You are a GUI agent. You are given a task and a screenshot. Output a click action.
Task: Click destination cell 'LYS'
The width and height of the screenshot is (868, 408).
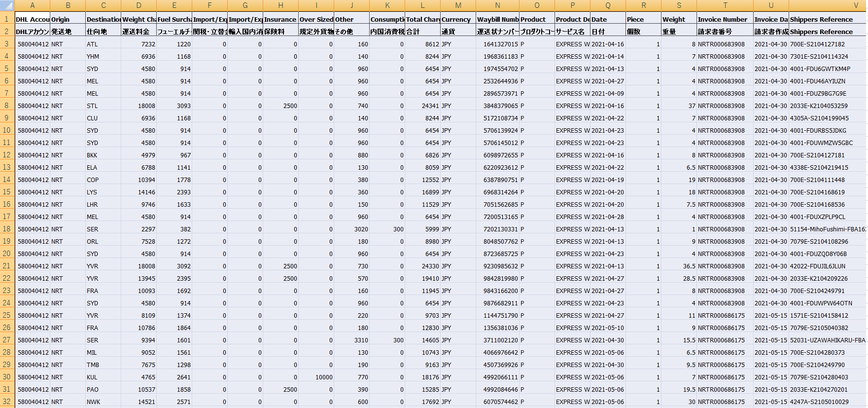tap(104, 192)
